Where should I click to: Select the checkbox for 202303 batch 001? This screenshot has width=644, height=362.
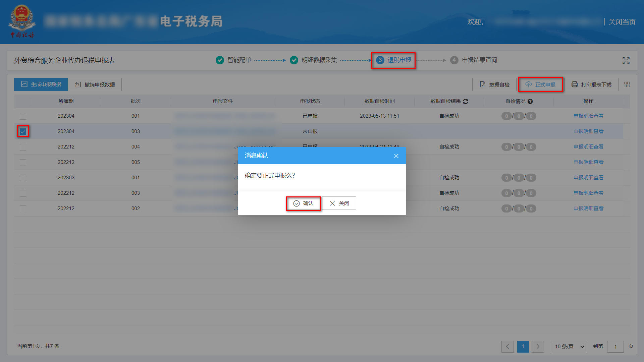tap(23, 178)
